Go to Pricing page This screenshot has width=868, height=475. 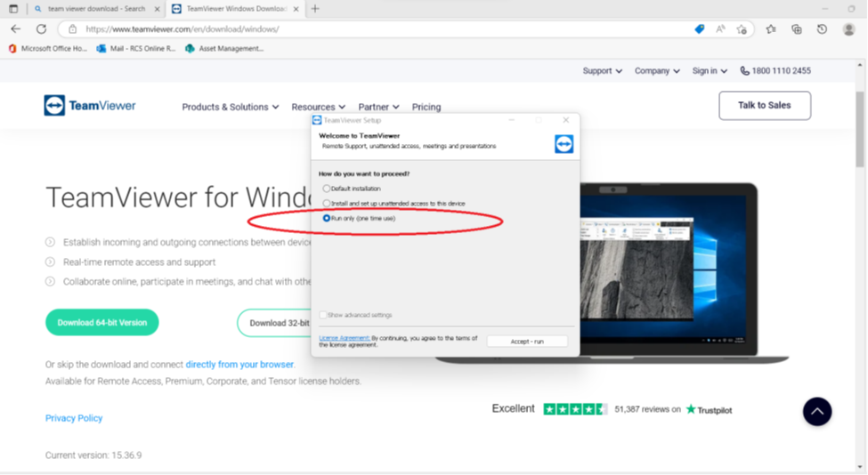click(426, 107)
